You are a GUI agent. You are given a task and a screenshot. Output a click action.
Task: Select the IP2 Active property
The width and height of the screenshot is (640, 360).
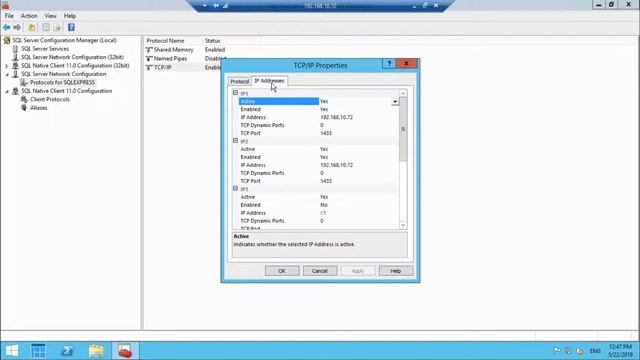tap(318, 149)
